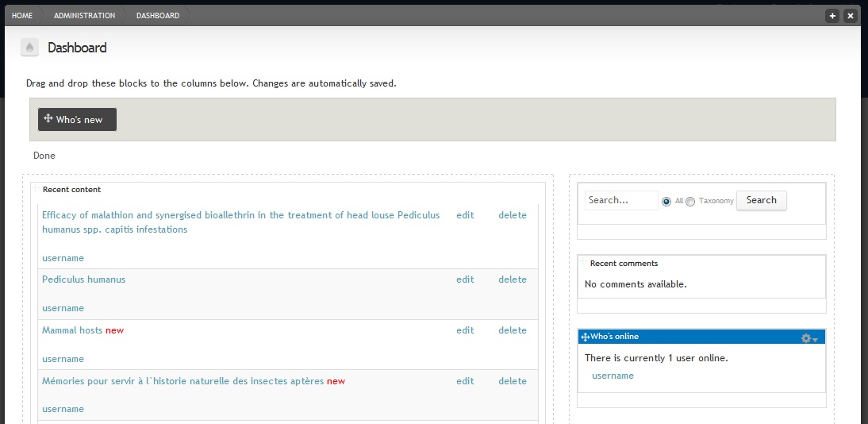
Task: Open the dropdown arrow next to the gear
Action: (815, 340)
